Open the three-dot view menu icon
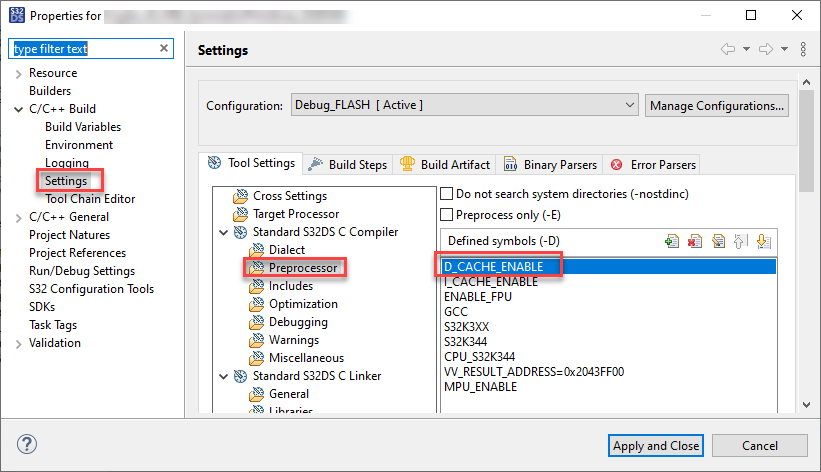 pyautogui.click(x=804, y=49)
